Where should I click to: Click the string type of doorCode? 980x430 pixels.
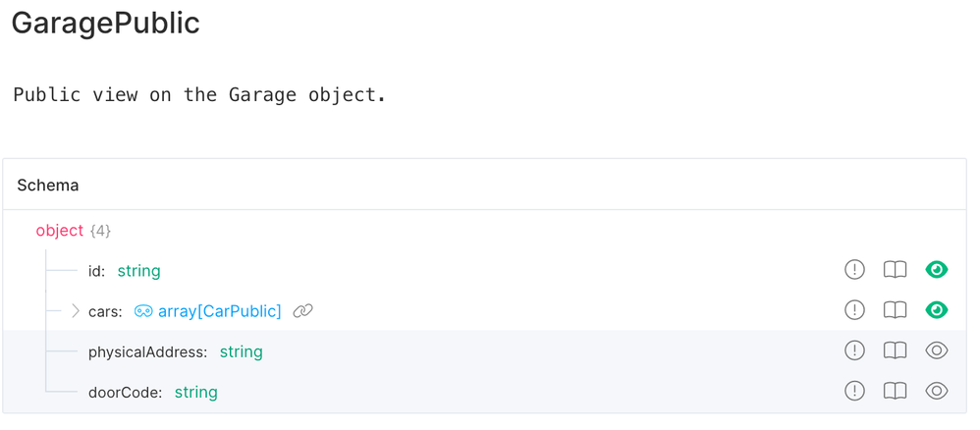[195, 392]
